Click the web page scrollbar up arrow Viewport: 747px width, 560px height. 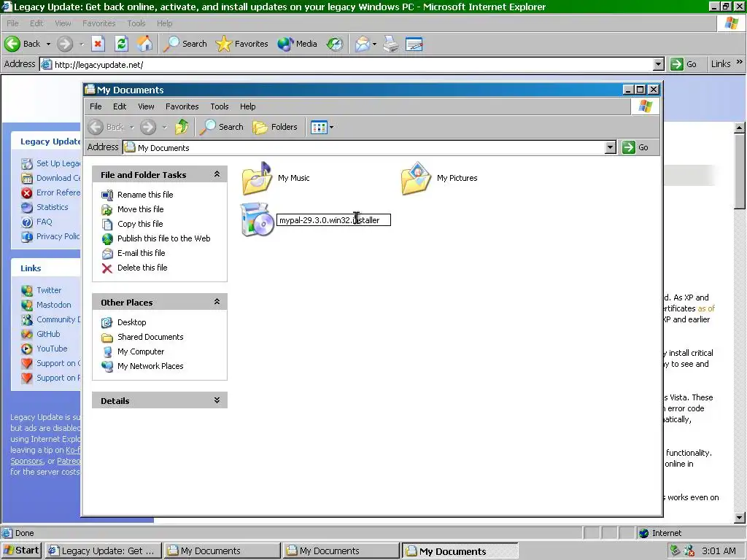click(x=740, y=128)
